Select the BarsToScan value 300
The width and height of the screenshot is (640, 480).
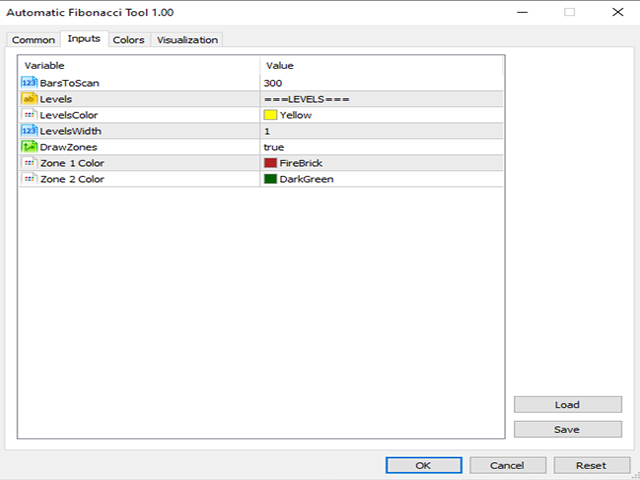pos(273,83)
